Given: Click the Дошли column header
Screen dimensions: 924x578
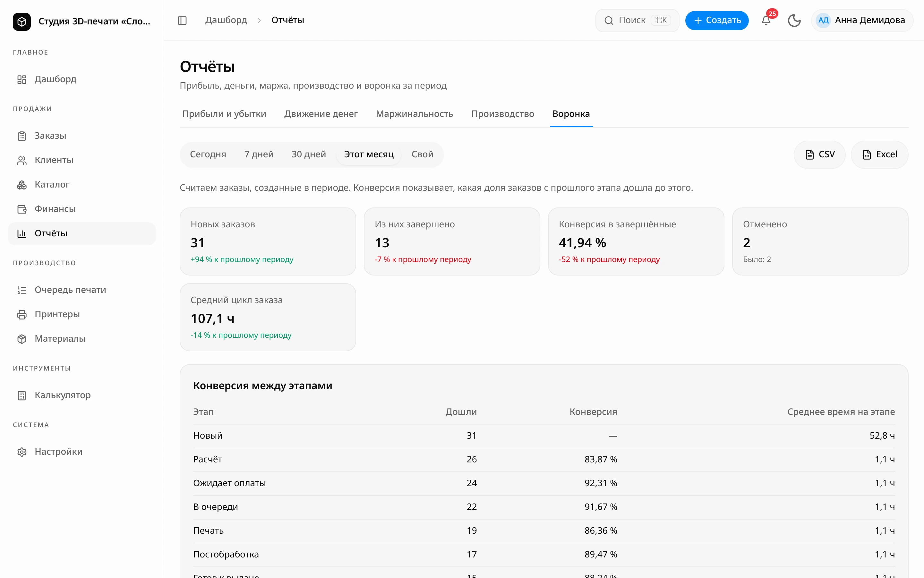Looking at the screenshot, I should click(461, 412).
